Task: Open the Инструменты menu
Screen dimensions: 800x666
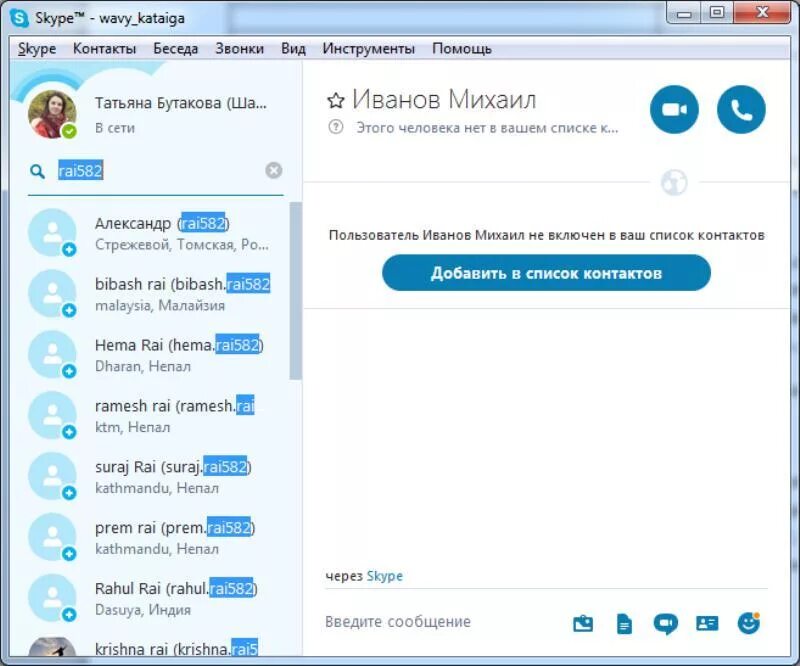Action: point(368,48)
